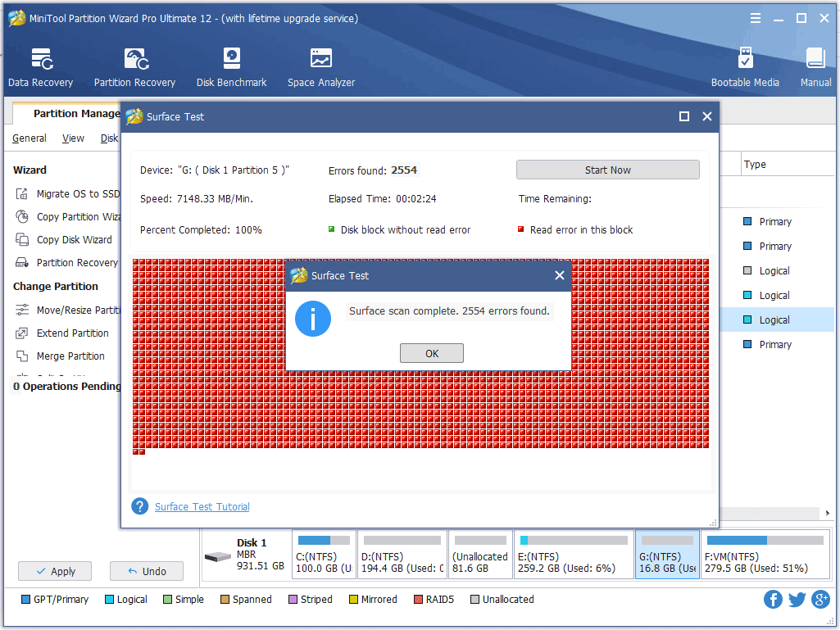Click the Disk block without read error legend
Viewport: 840px width, 630px height.
pos(400,230)
